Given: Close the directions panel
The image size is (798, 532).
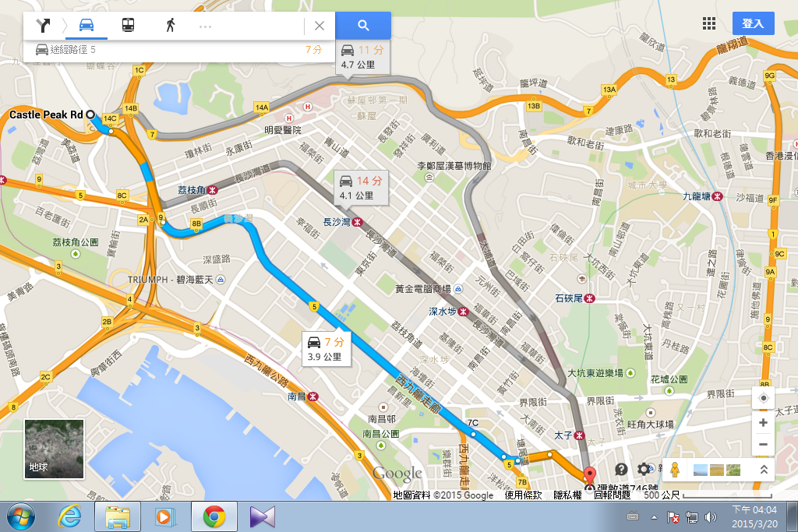Looking at the screenshot, I should pos(320,26).
